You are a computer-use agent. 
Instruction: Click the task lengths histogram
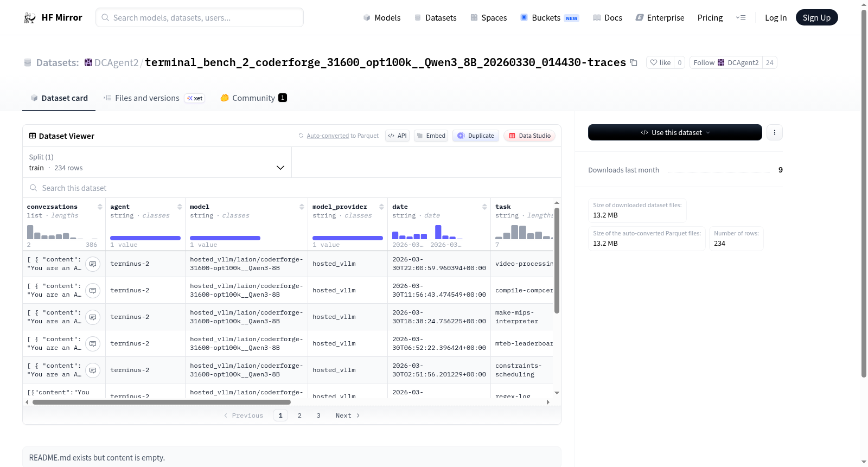coord(524,232)
